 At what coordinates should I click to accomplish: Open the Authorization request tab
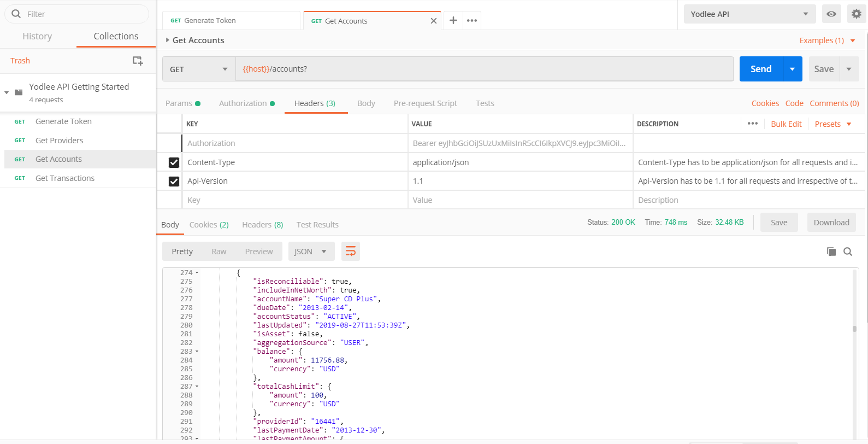(x=247, y=103)
